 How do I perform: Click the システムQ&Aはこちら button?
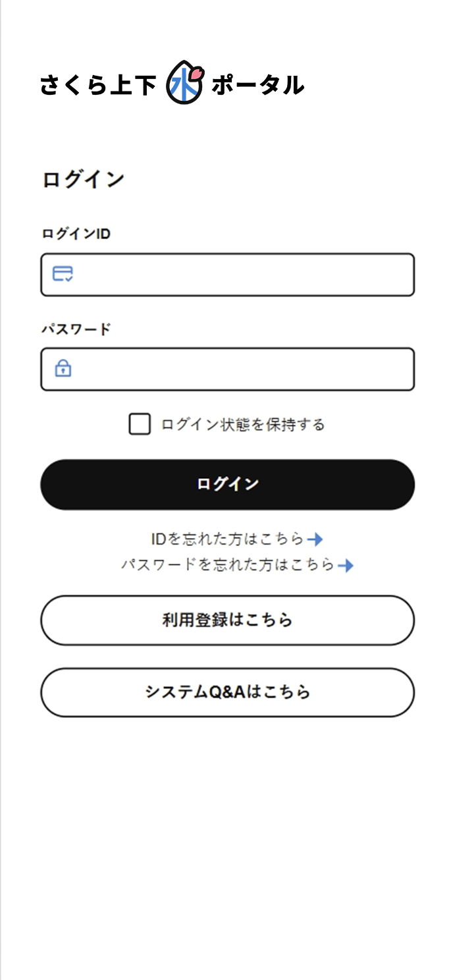227,692
